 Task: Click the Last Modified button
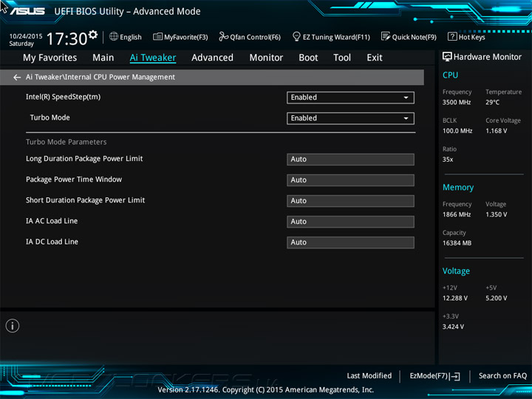(x=369, y=375)
